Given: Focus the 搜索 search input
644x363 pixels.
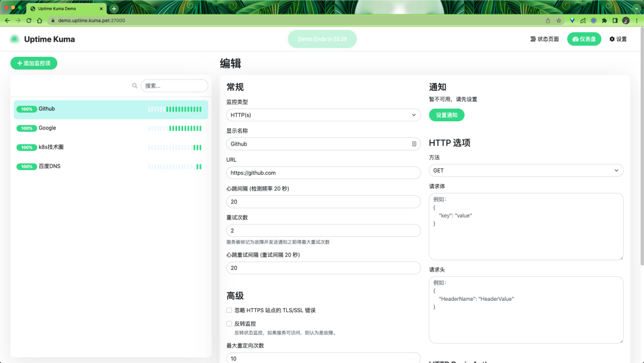Looking at the screenshot, I should (175, 86).
